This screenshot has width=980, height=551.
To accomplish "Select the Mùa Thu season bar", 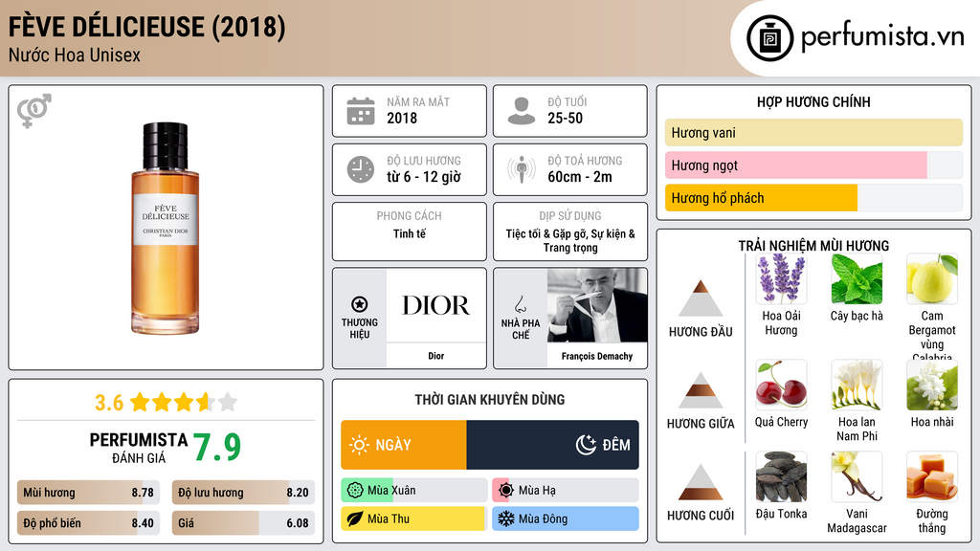I will (x=413, y=518).
